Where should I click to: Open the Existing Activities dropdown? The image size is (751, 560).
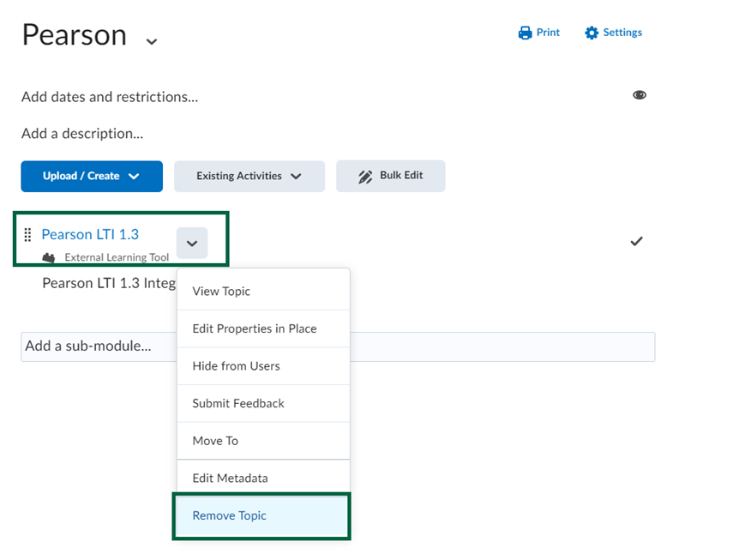coord(249,176)
